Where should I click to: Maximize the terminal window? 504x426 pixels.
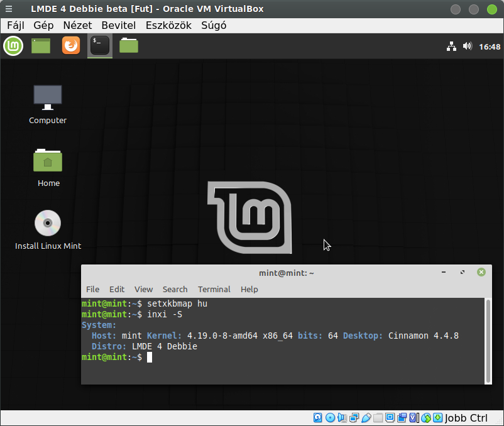(x=463, y=272)
